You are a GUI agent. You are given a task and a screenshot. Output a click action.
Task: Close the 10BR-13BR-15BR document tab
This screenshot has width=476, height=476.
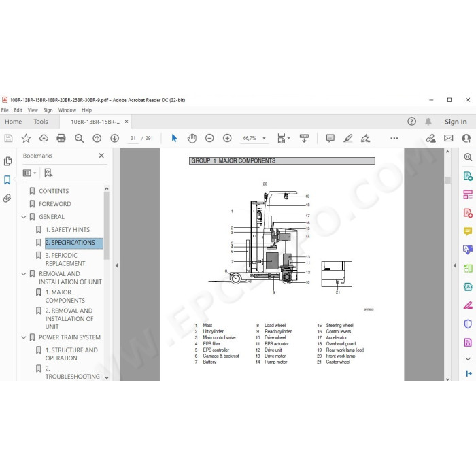[x=126, y=122]
